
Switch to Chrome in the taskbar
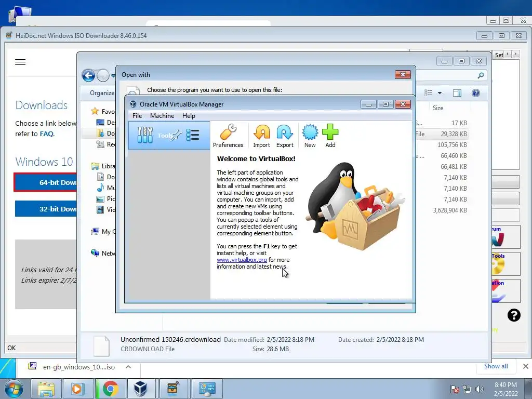pos(110,389)
